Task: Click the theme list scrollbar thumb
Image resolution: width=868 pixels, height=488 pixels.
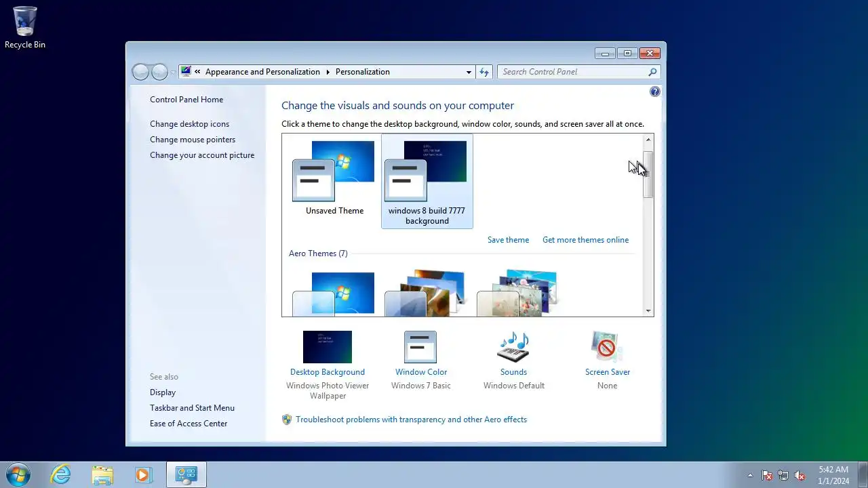Action: pos(648,174)
